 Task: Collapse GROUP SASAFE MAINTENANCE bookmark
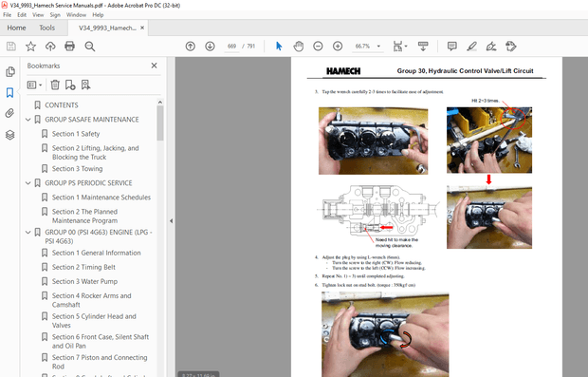pyautogui.click(x=28, y=120)
